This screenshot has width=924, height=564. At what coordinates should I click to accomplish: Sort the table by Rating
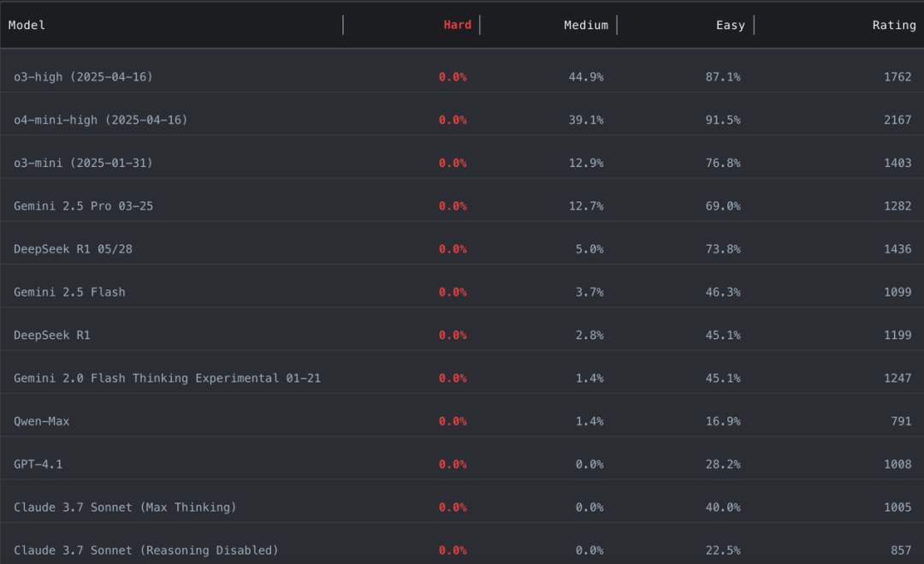click(x=893, y=25)
